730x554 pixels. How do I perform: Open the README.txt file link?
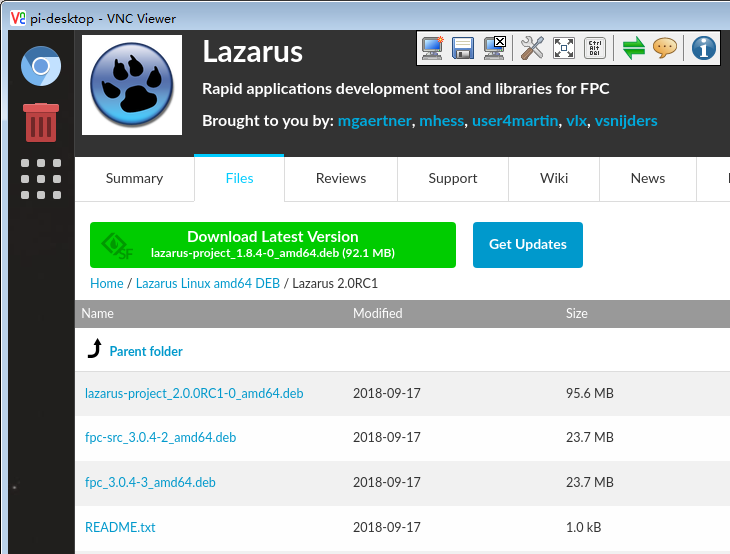[x=120, y=527]
